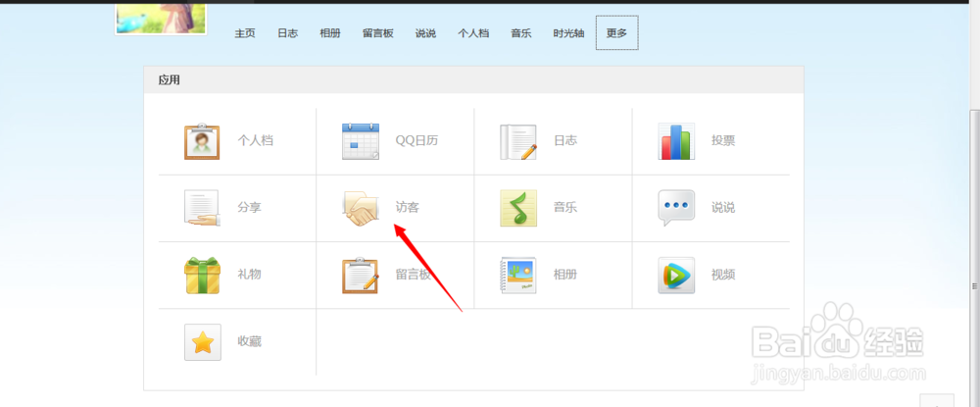Image resolution: width=980 pixels, height=407 pixels.
Task: Click the 收藏 app label
Action: click(x=249, y=341)
